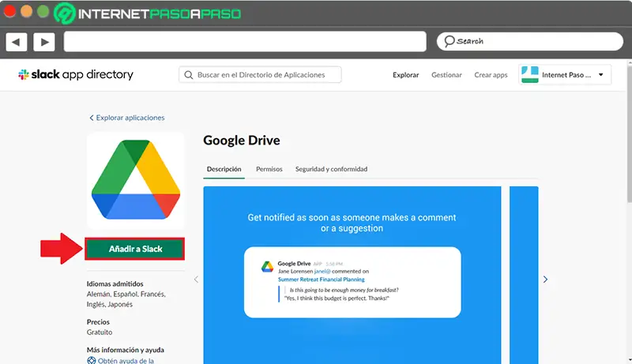Screen dimensions: 632x364
Task: Show previous carousel slide with left chevron
Action: coord(196,279)
